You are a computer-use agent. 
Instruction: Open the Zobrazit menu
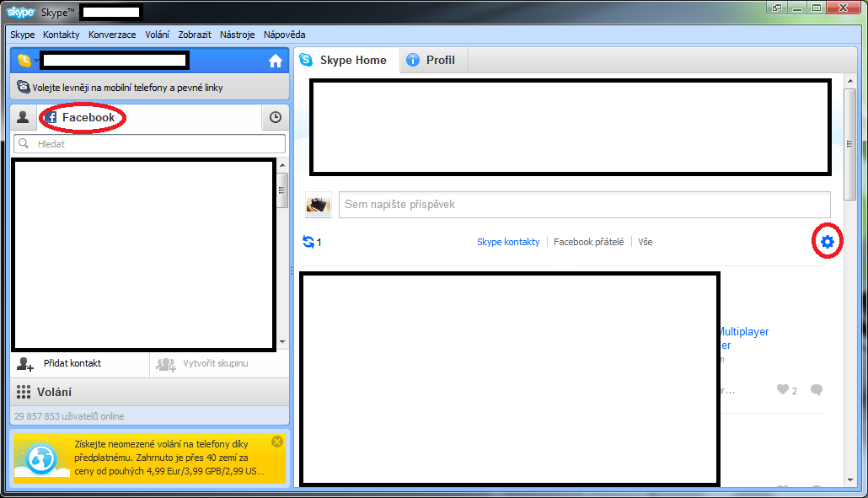pos(195,35)
